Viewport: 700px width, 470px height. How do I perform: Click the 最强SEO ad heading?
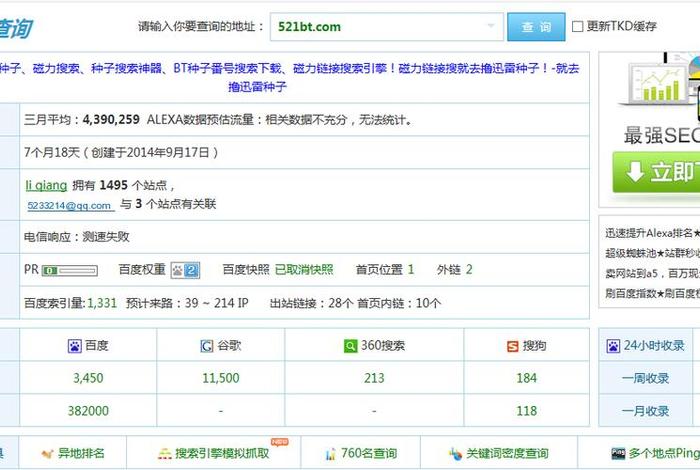(662, 135)
